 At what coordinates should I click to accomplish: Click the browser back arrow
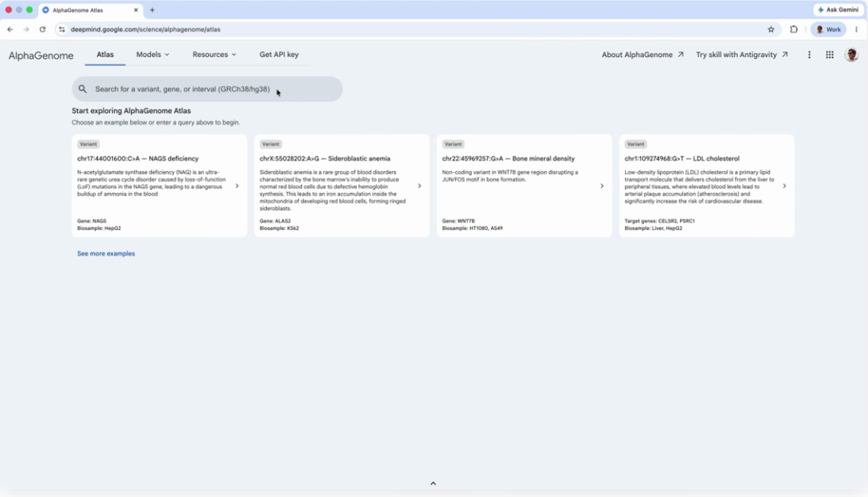(x=10, y=30)
